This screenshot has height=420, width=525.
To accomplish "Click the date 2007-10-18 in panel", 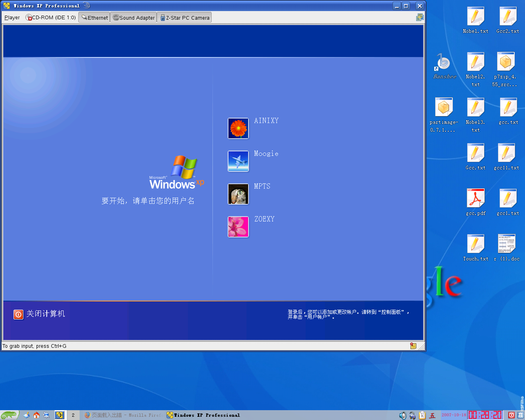I will coord(454,415).
